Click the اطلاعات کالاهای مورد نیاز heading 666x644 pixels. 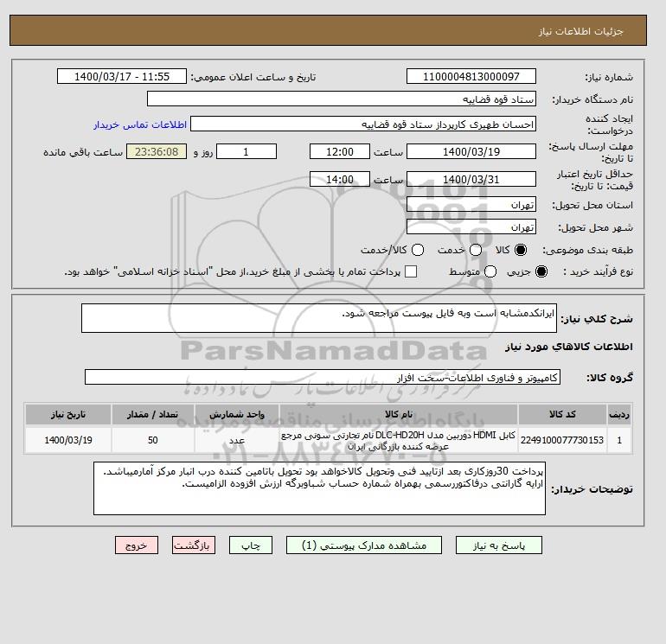pos(569,347)
